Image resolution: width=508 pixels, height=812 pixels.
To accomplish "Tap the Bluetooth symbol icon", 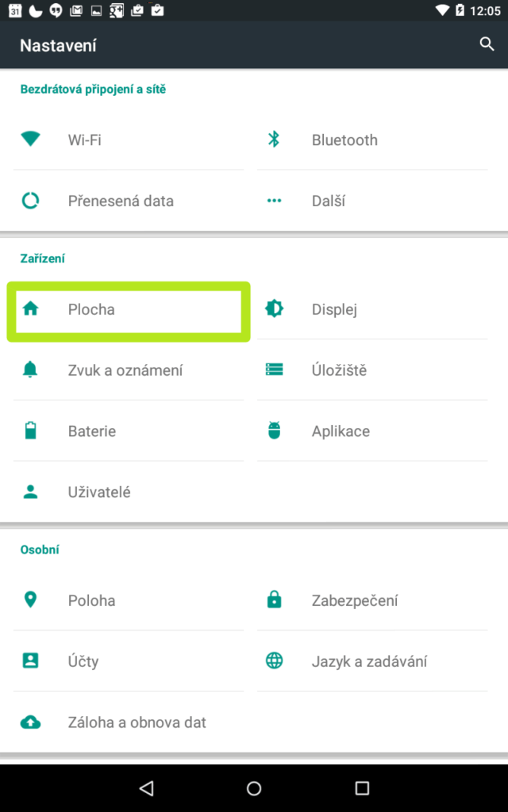I will (274, 140).
